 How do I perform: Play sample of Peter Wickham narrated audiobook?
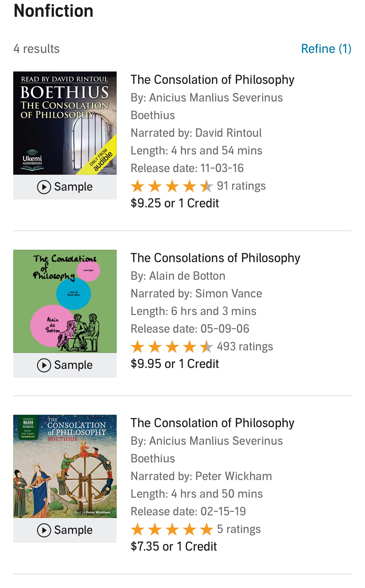tap(65, 530)
